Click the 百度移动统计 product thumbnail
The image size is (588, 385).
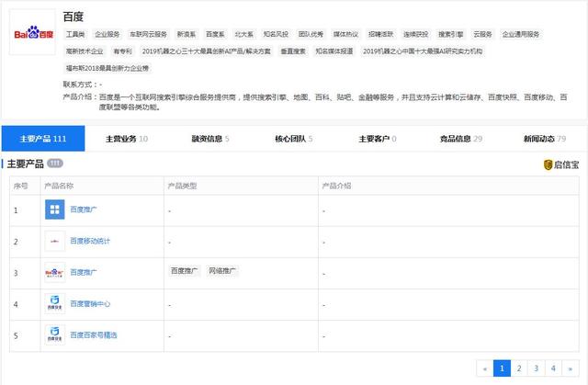54,241
